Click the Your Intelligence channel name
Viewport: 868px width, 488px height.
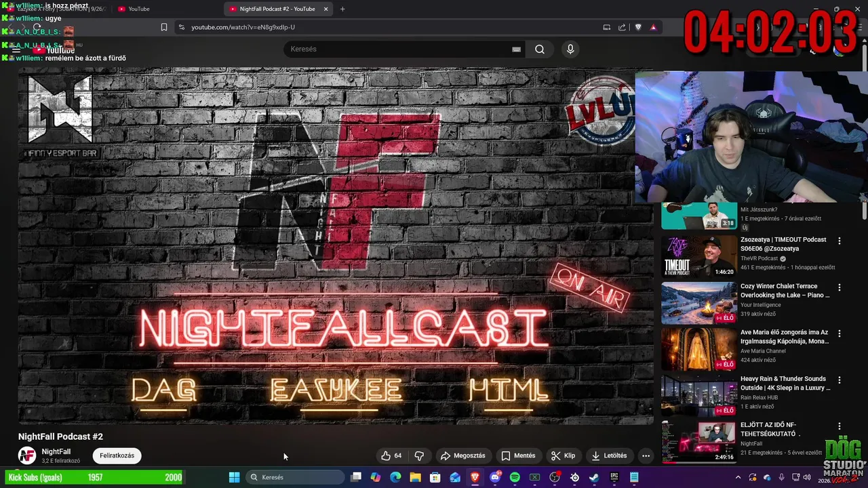pyautogui.click(x=761, y=304)
